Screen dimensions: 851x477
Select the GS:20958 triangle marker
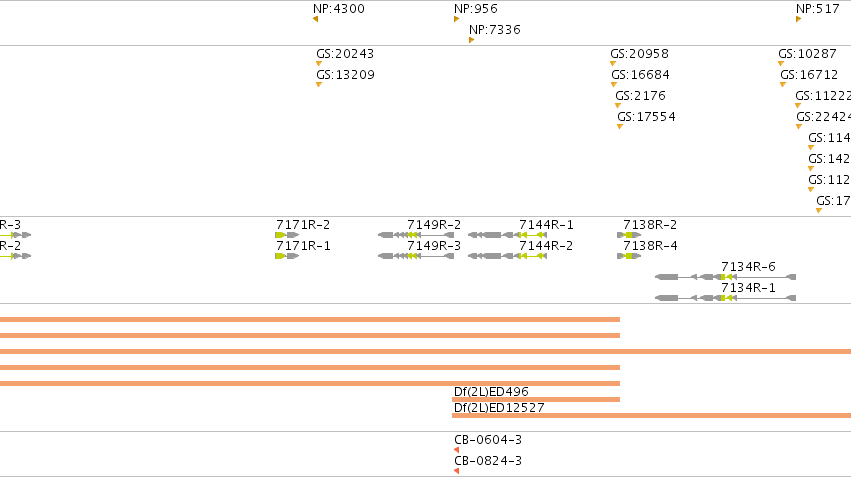(x=613, y=64)
